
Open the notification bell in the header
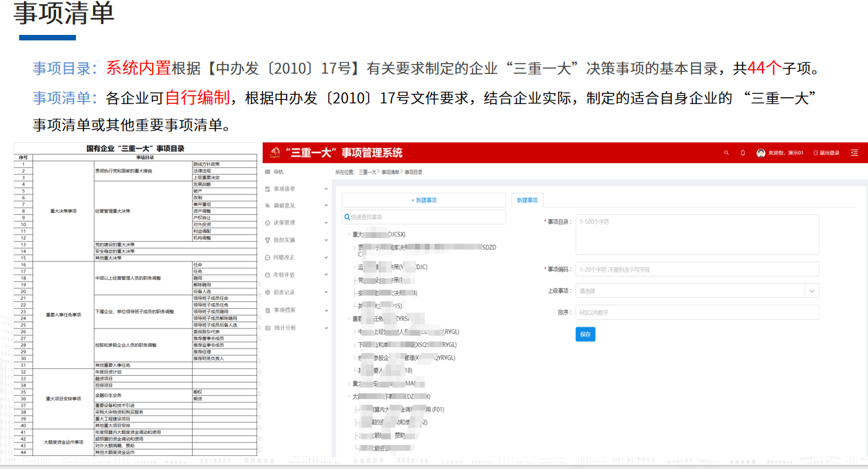(x=743, y=153)
